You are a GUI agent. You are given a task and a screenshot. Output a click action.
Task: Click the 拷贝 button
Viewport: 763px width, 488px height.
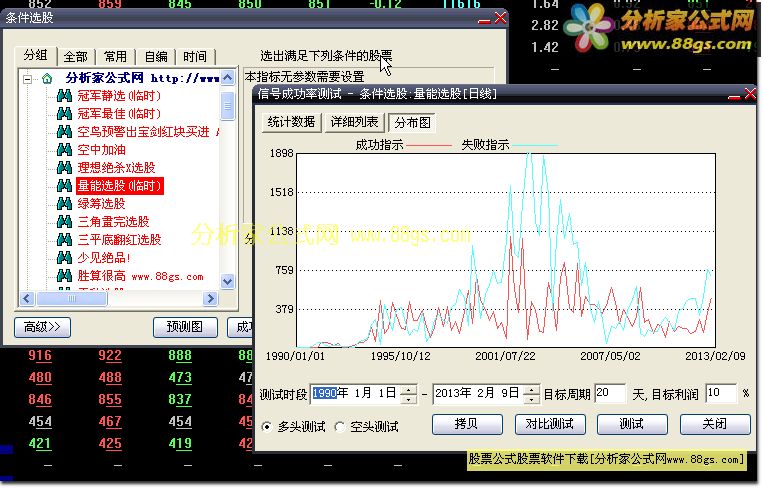pos(467,424)
